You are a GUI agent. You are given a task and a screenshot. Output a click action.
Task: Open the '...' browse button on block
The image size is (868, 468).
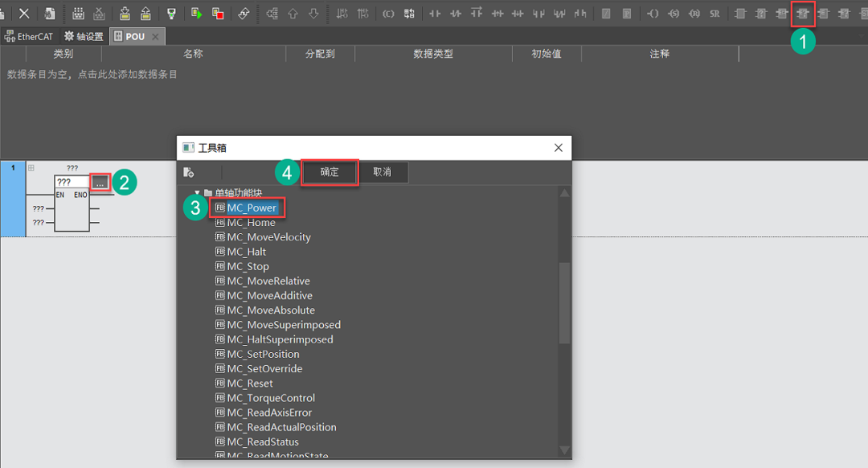coord(100,183)
